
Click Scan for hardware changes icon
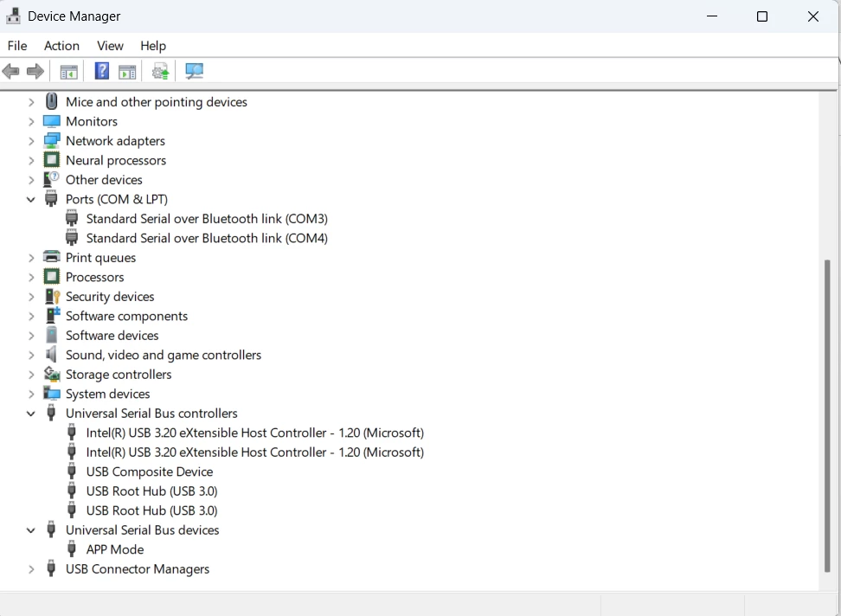tap(194, 71)
